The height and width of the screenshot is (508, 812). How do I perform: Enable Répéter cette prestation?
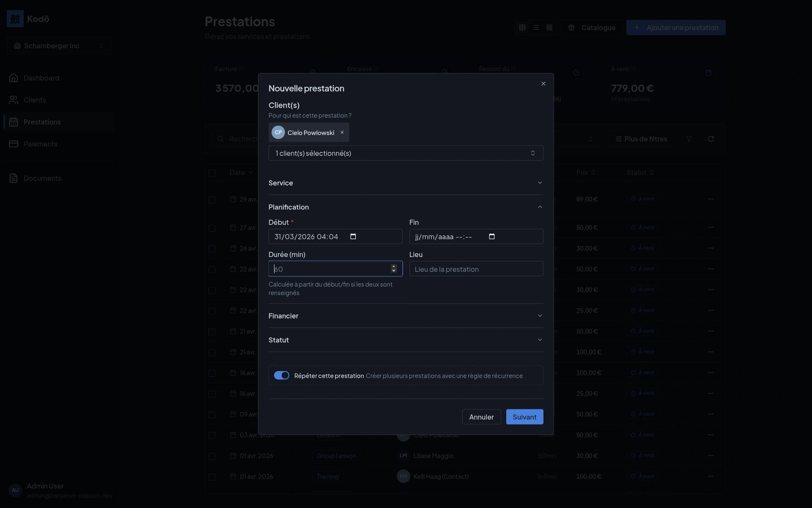281,375
